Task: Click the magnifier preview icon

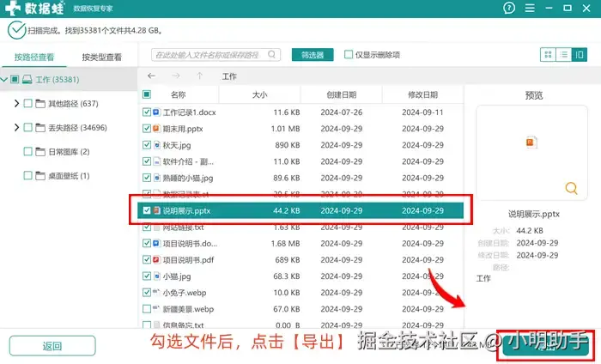Action: click(x=571, y=188)
